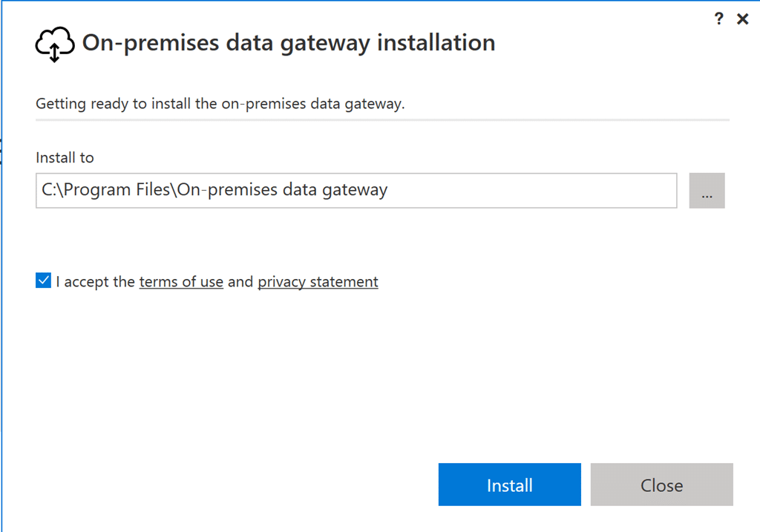Image resolution: width=760 pixels, height=532 pixels.
Task: Close the installer with the X icon
Action: pyautogui.click(x=742, y=20)
